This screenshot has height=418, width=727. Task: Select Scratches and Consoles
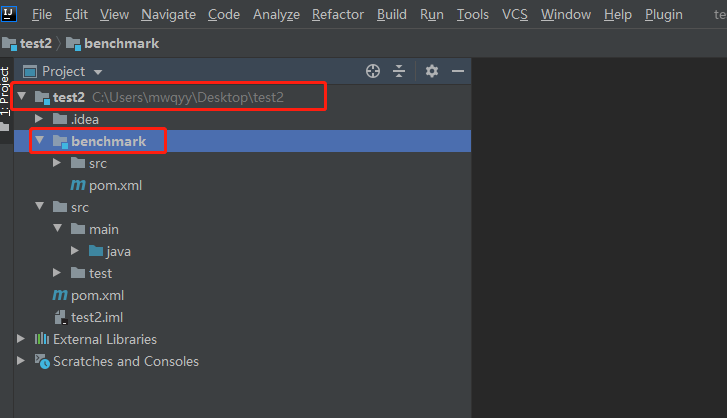[x=126, y=361]
